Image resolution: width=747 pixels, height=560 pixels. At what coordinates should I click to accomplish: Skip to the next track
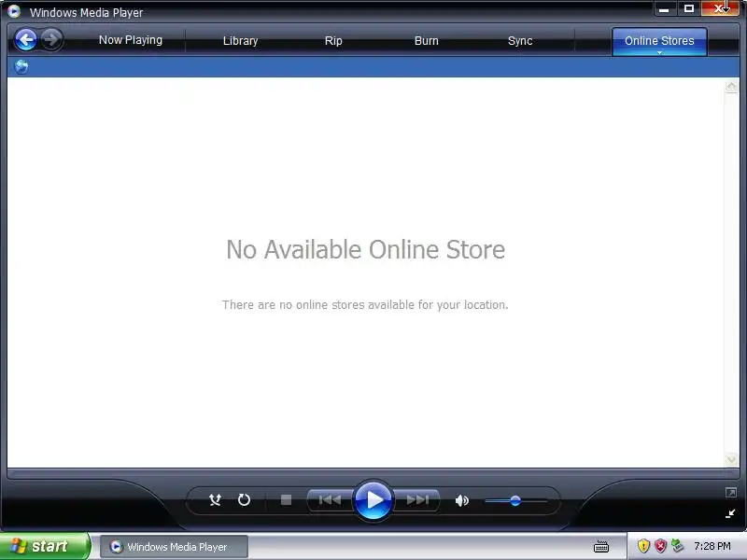coord(417,500)
